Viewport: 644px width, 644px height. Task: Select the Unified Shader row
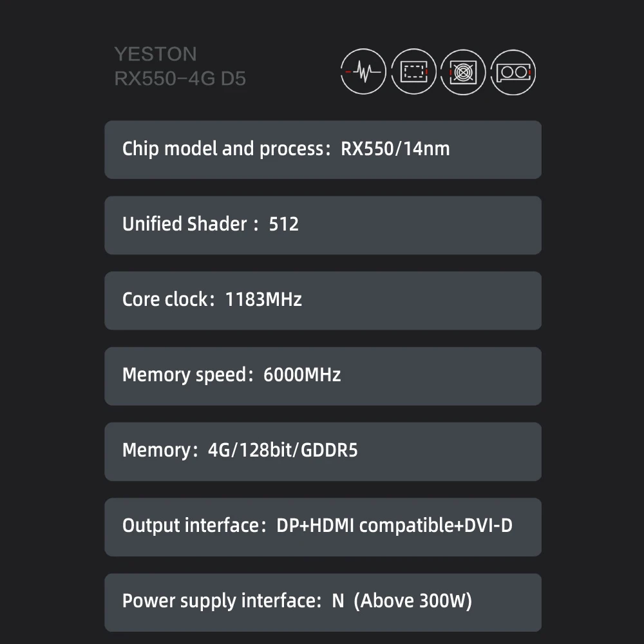(323, 225)
